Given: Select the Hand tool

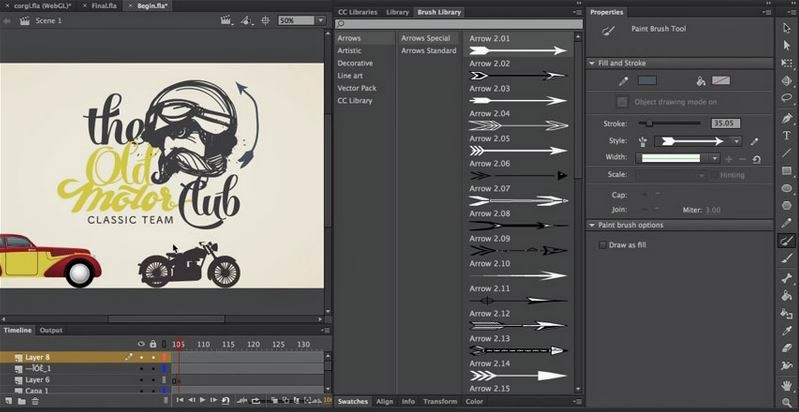Looking at the screenshot, I should (787, 386).
